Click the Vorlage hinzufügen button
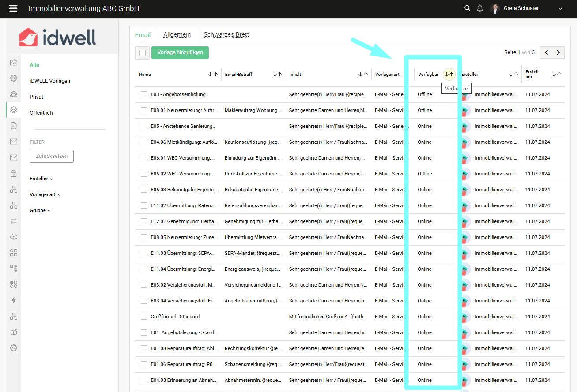 click(180, 52)
